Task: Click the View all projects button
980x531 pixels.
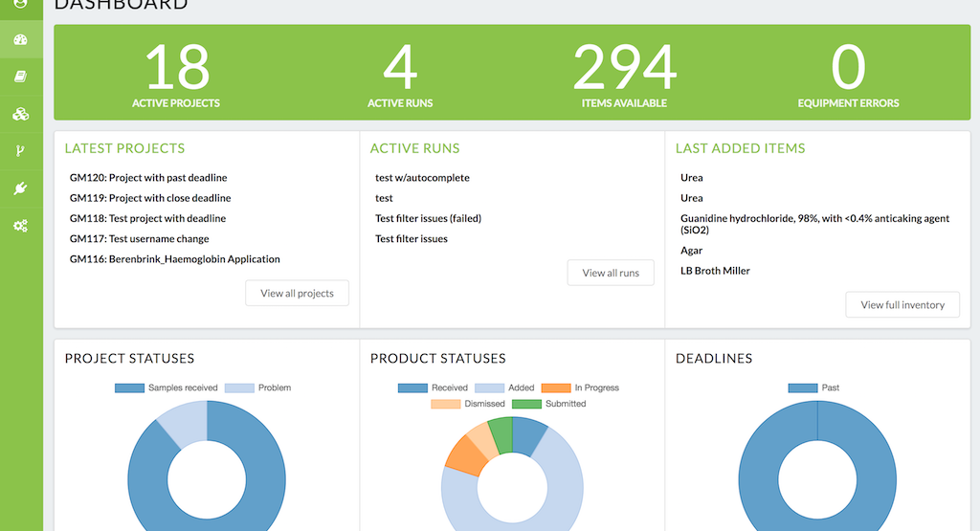Action: 297,293
